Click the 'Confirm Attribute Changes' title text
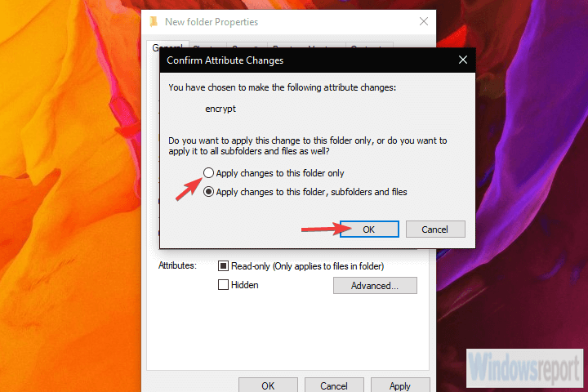 [x=225, y=60]
